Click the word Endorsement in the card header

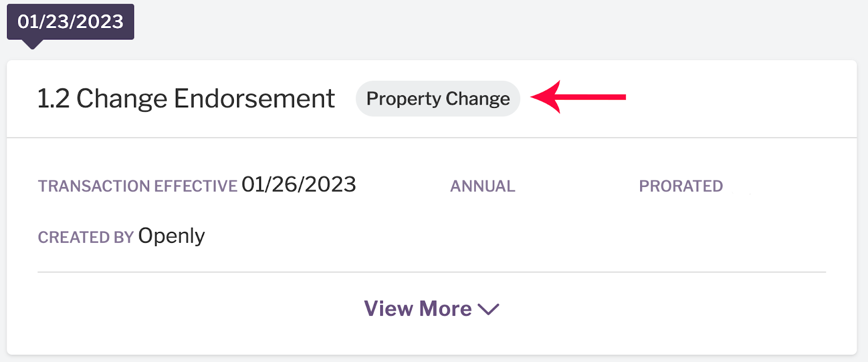(x=254, y=99)
